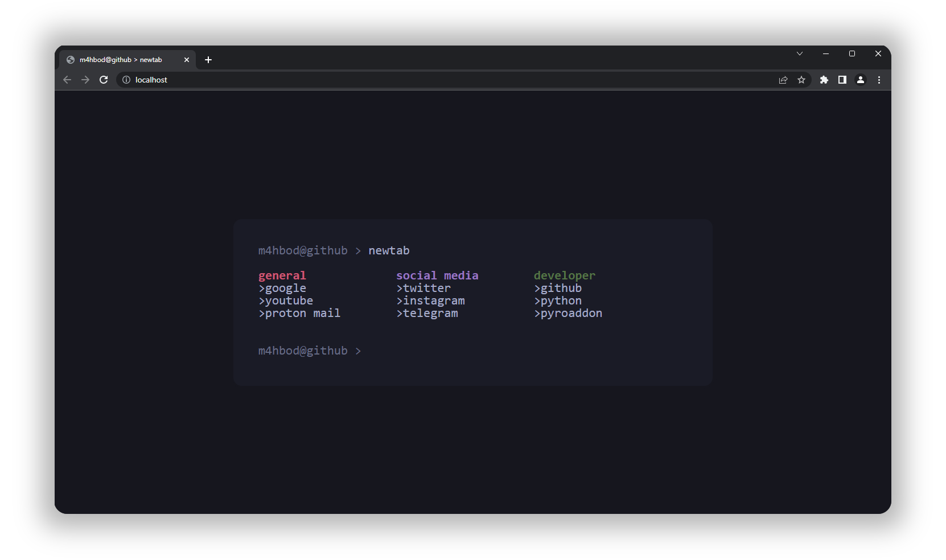Open the twitter link
This screenshot has height=560, width=946.
(x=423, y=289)
